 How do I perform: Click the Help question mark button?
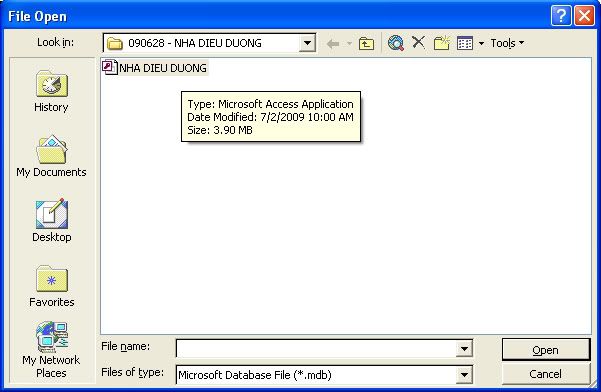tap(561, 16)
